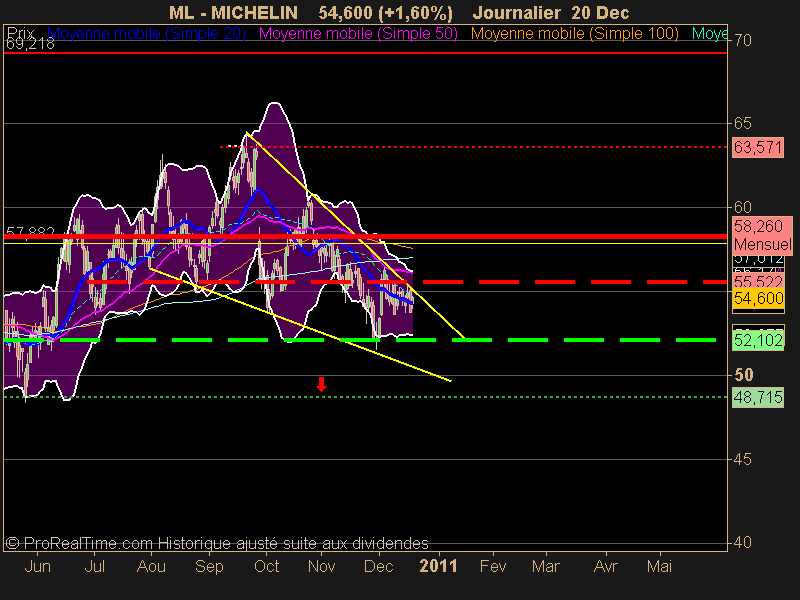Click the Sep month label
The image size is (800, 600).
click(209, 566)
